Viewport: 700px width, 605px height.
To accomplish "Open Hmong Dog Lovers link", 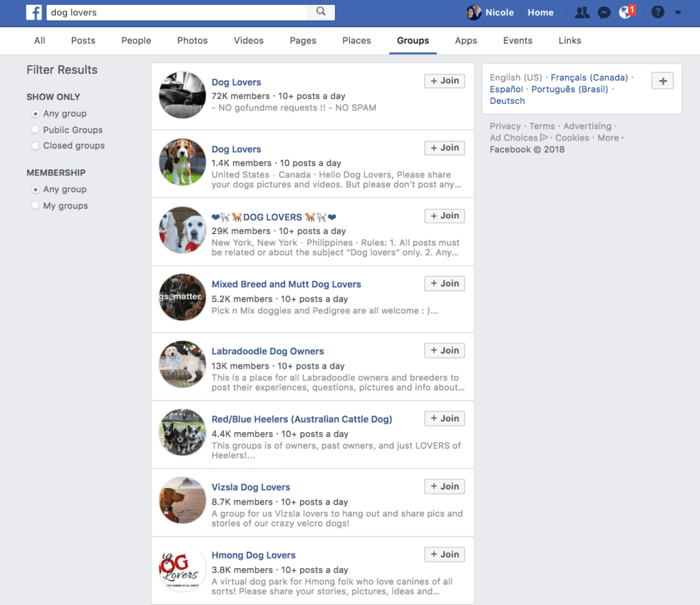I will 254,555.
